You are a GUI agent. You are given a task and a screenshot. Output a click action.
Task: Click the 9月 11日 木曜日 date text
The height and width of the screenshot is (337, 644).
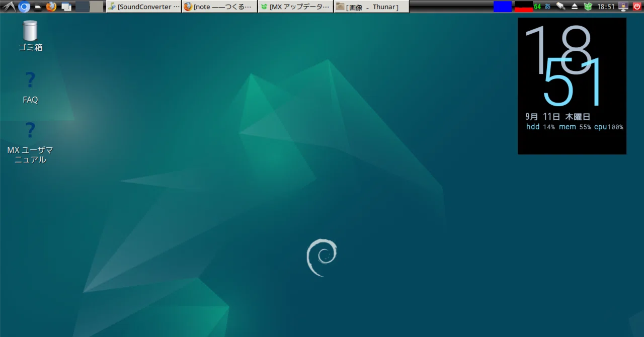(557, 117)
